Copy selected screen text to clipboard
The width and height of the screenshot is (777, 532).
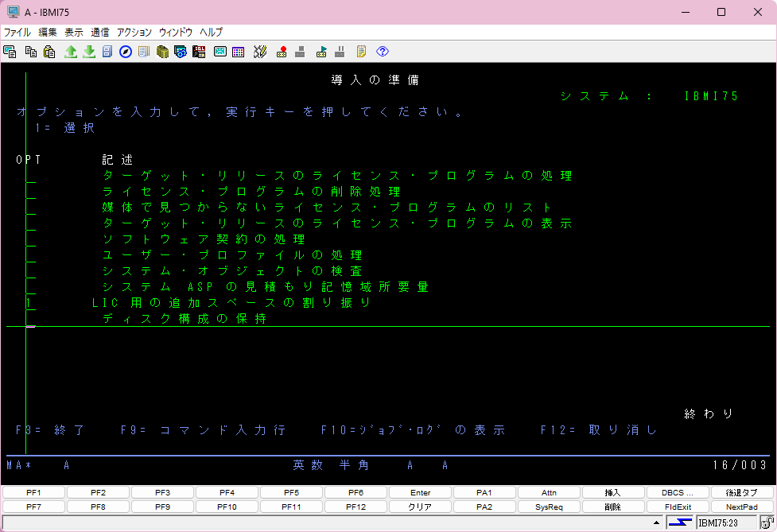click(x=29, y=51)
